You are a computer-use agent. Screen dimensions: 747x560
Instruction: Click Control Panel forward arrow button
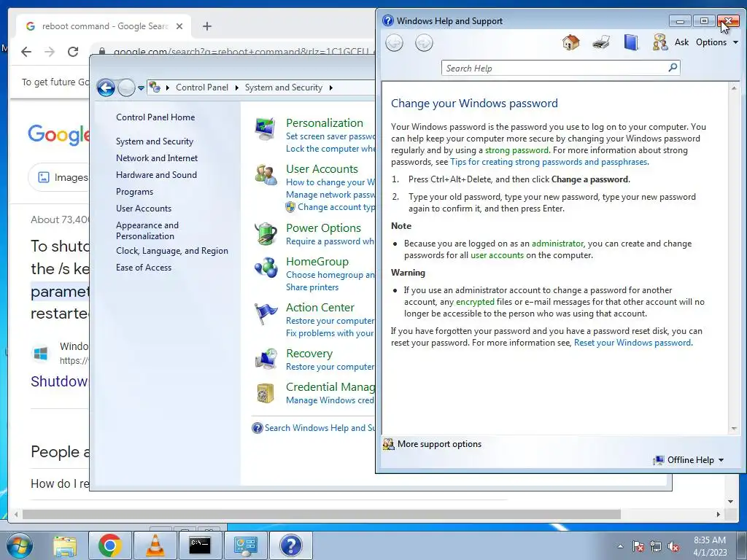pos(126,87)
